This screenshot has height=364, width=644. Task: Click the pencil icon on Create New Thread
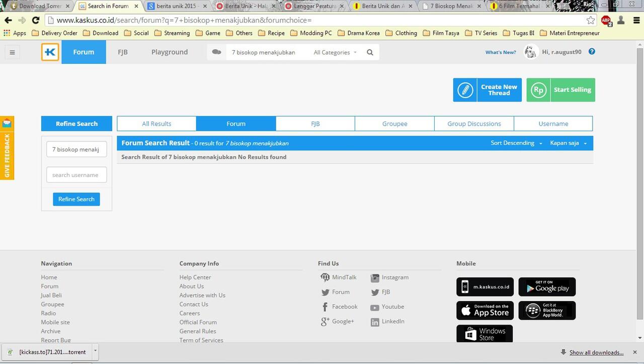click(465, 90)
